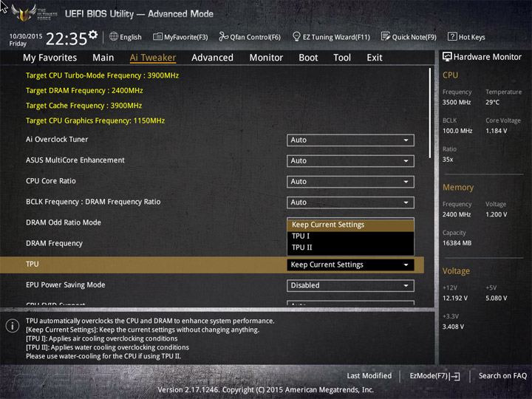This screenshot has height=399, width=532.
Task: Click the Quick Note pencil icon
Action: 386,36
